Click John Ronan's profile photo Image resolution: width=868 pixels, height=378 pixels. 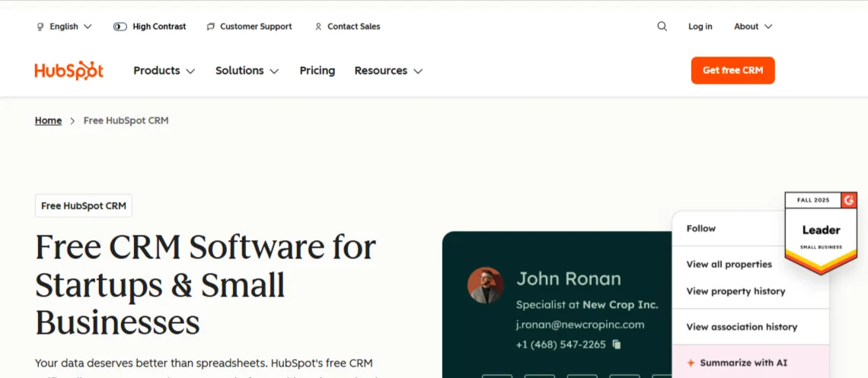click(486, 285)
